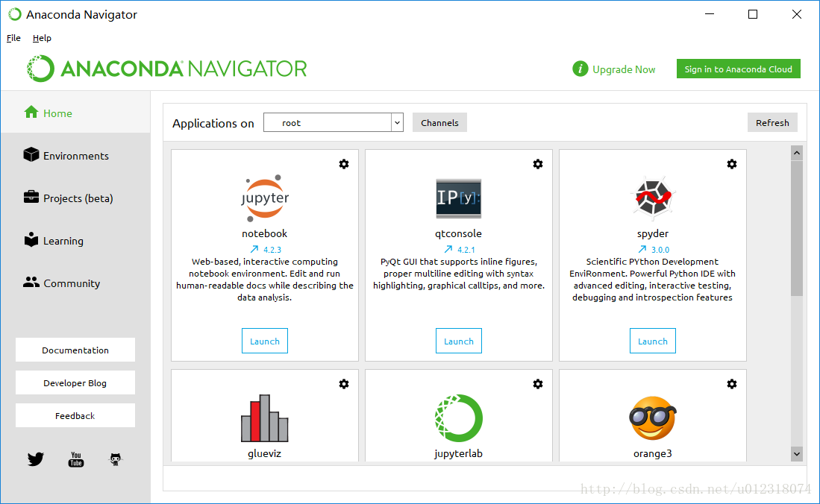820x504 pixels.
Task: Open the GitHub octocat icon
Action: click(x=116, y=459)
